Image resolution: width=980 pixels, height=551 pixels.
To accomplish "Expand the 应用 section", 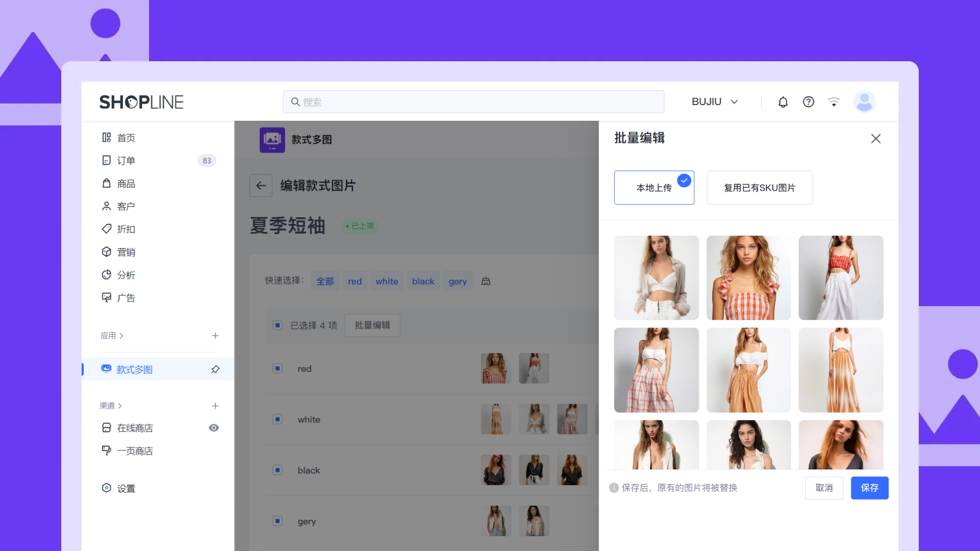I will [112, 336].
